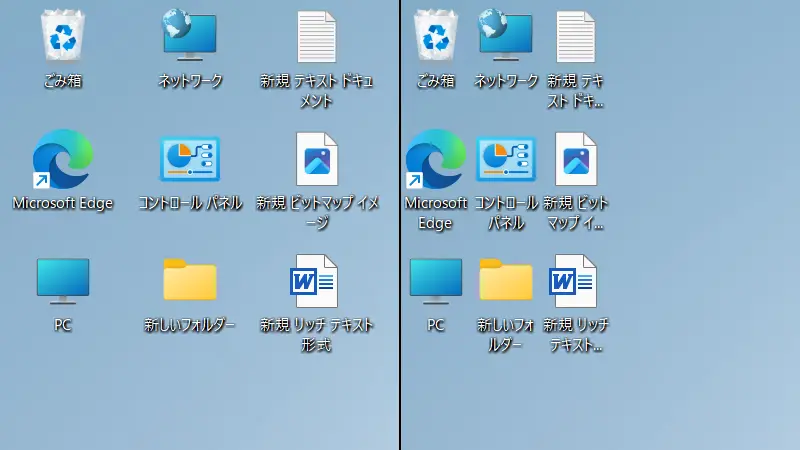Select 新規 ビットマップ イ... file icon, right desktop
This screenshot has width=800, height=450.
pos(576,159)
